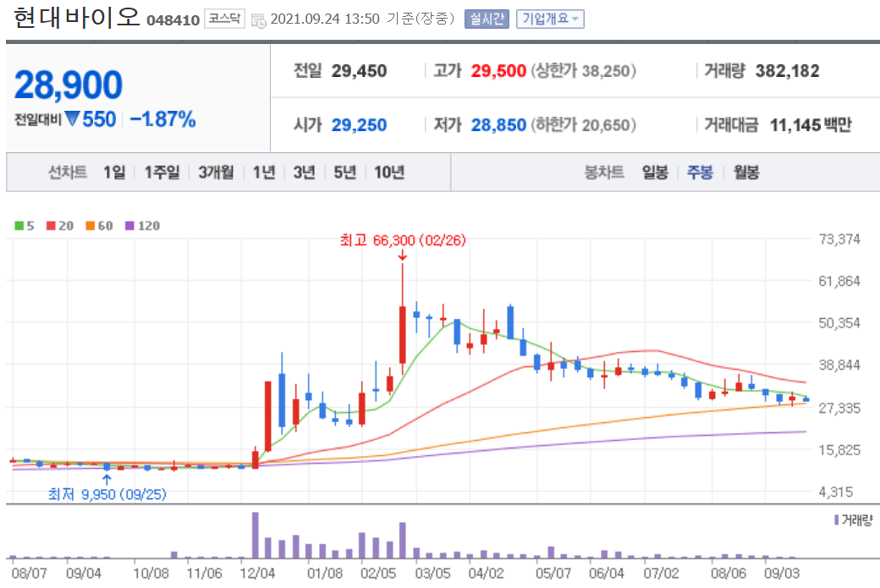Click the 거래량 volume legend marker
The height and width of the screenshot is (588, 880).
pyautogui.click(x=836, y=520)
